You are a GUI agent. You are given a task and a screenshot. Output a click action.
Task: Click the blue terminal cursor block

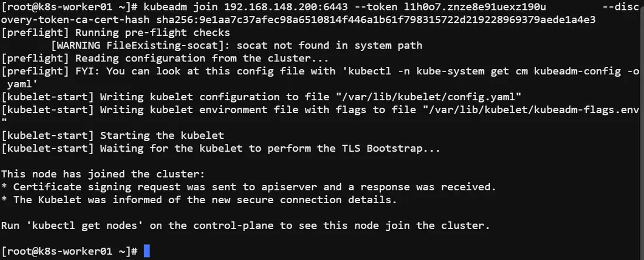147,251
